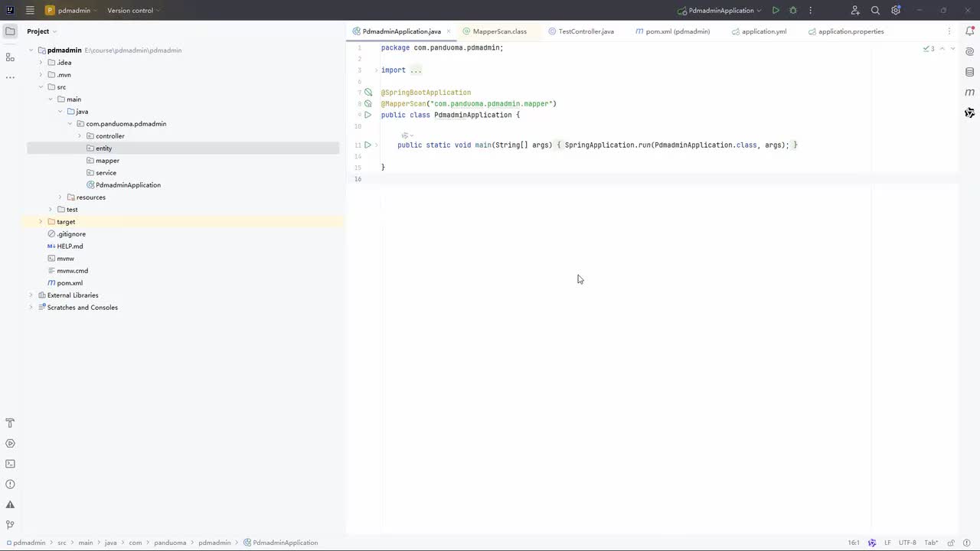
Task: Close the PdmadminApplication.java tab
Action: point(449,31)
